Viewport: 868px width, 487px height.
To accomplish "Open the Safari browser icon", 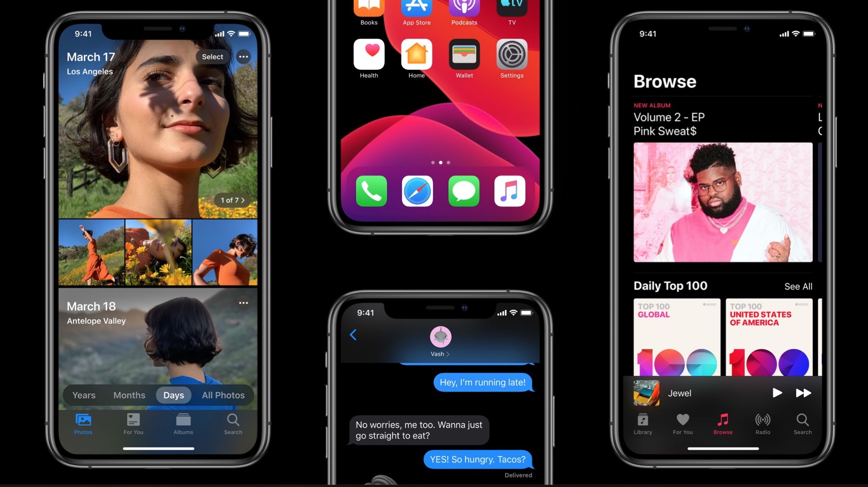I will (417, 191).
